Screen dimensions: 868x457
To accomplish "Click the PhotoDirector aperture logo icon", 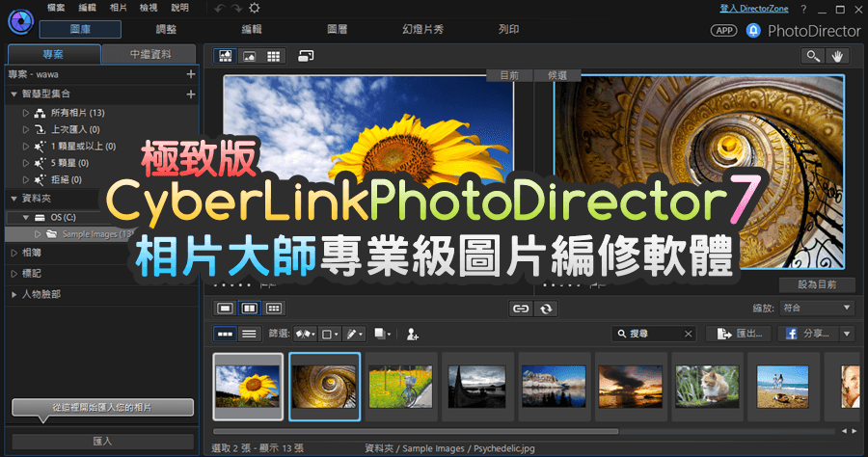I will 21,21.
